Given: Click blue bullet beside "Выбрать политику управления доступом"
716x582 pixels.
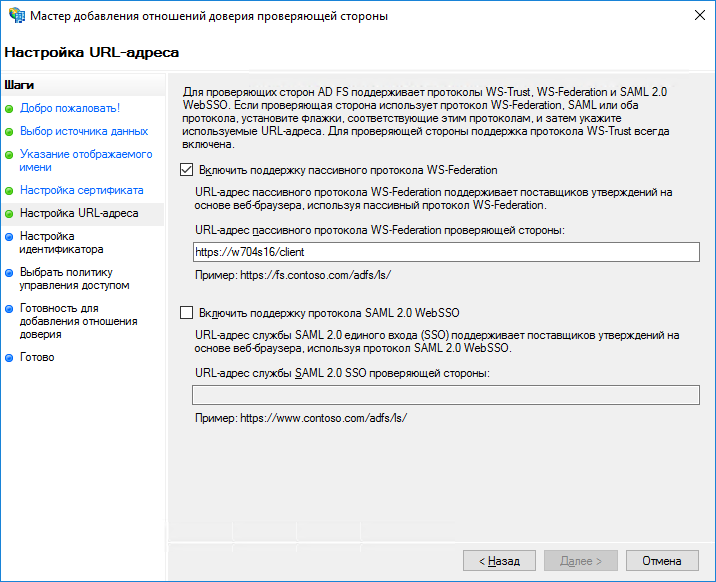Looking at the screenshot, I should 10,272.
